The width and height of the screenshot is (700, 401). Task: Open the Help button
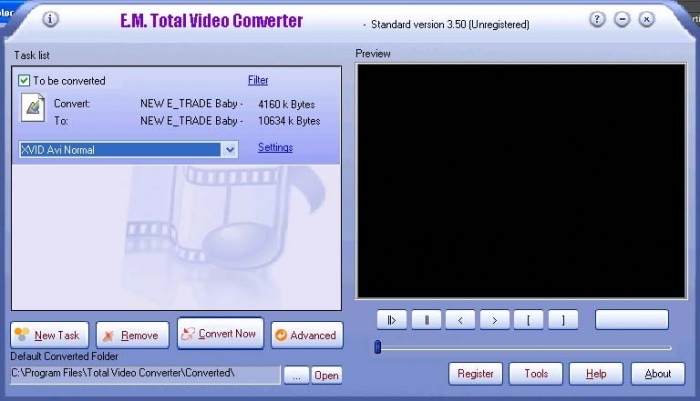point(596,373)
